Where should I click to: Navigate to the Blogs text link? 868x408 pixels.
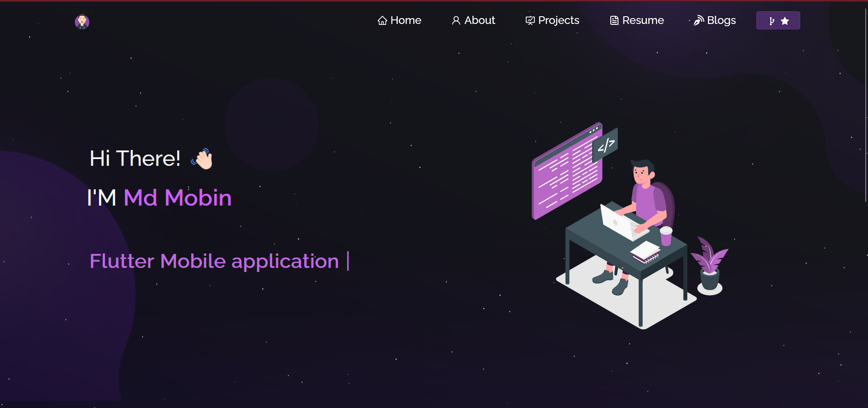[721, 20]
